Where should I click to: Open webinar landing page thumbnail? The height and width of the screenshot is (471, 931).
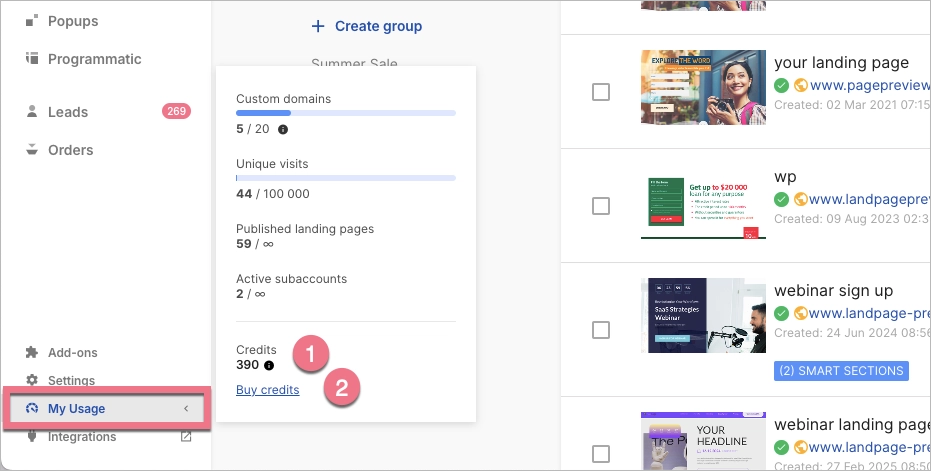[703, 441]
